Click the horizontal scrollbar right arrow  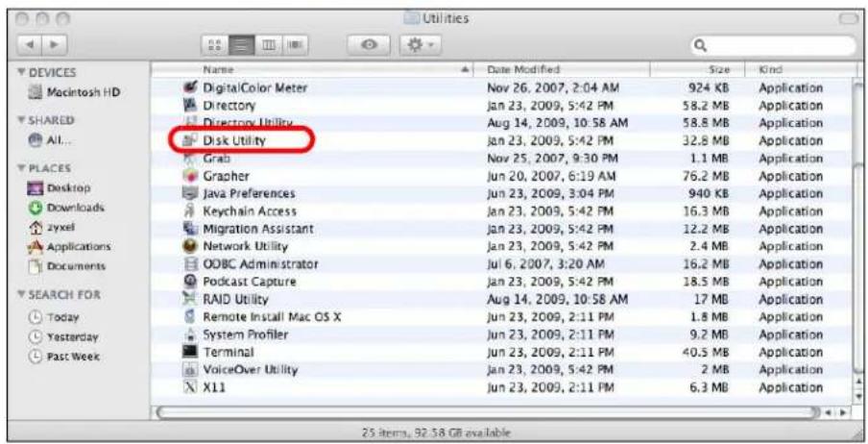coord(844,413)
